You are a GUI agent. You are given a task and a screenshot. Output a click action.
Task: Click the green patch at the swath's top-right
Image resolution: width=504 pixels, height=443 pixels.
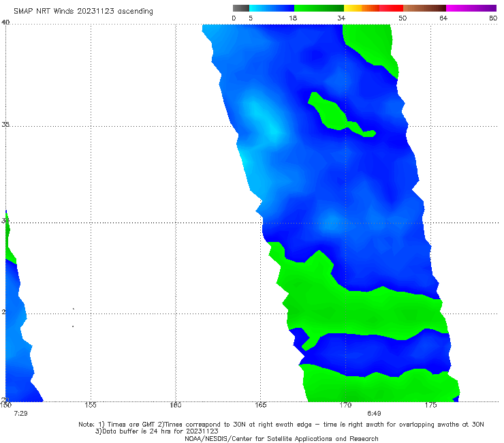pos(370,44)
